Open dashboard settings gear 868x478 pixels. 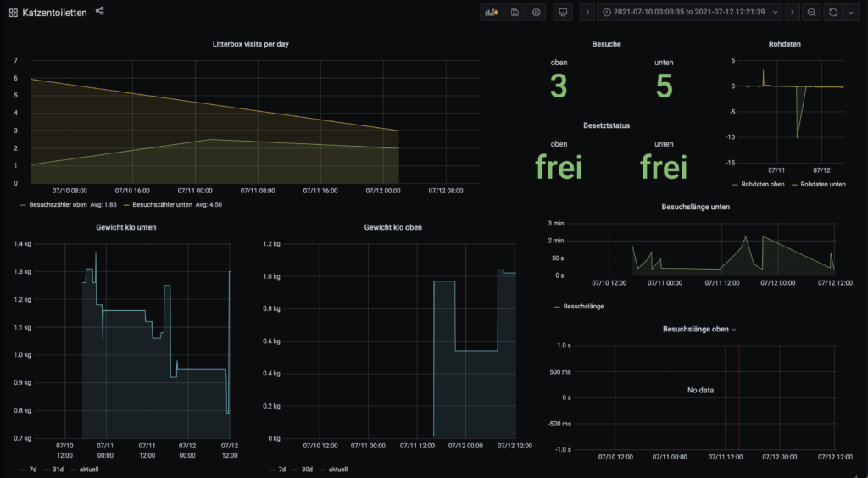tap(536, 12)
